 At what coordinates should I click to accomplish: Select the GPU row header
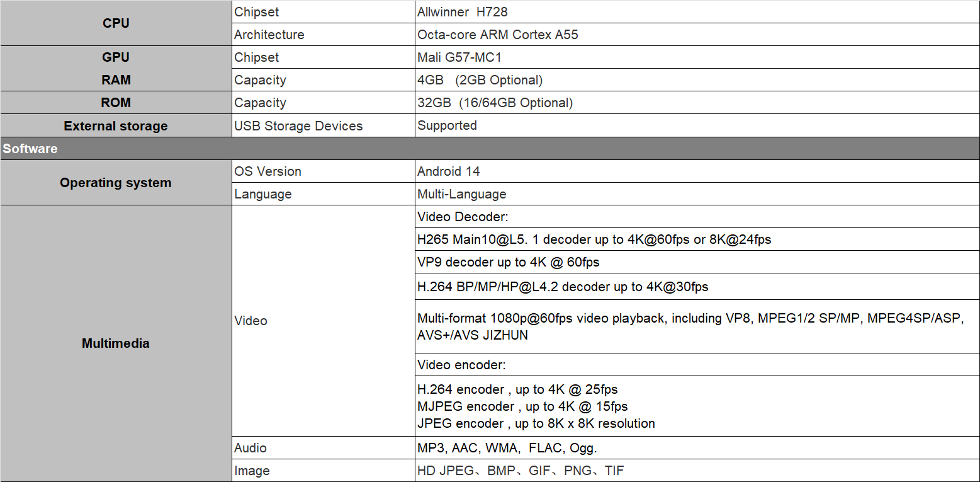pyautogui.click(x=116, y=57)
